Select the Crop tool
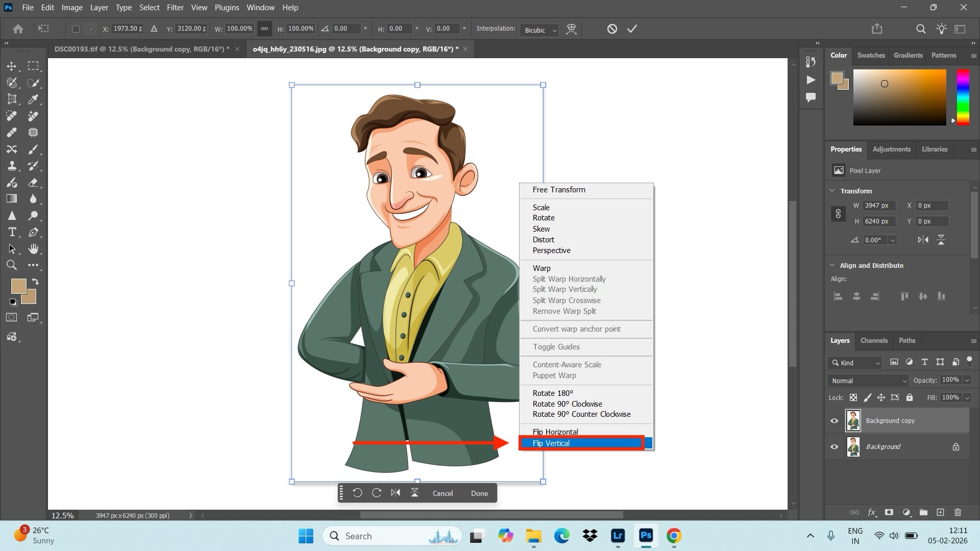Image resolution: width=980 pixels, height=551 pixels. point(12,99)
